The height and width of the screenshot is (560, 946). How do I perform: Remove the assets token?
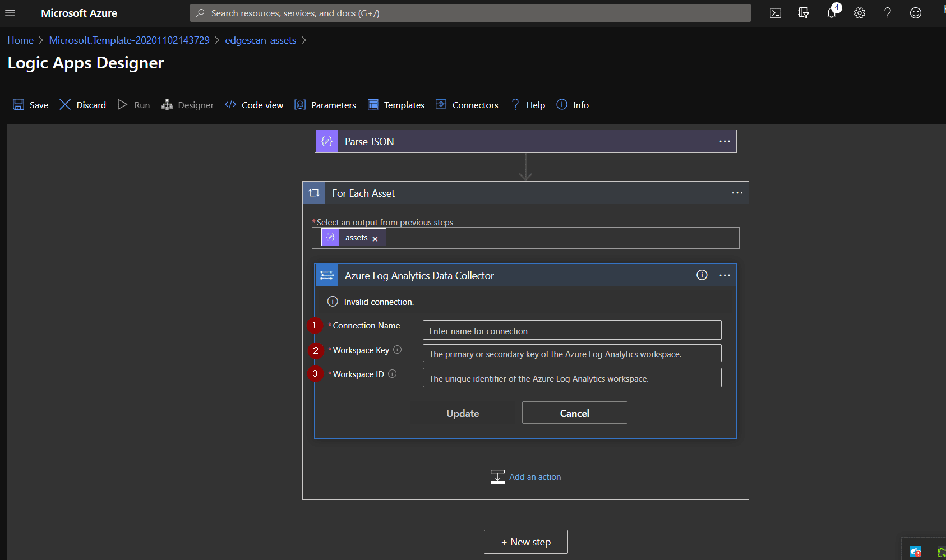tap(375, 239)
